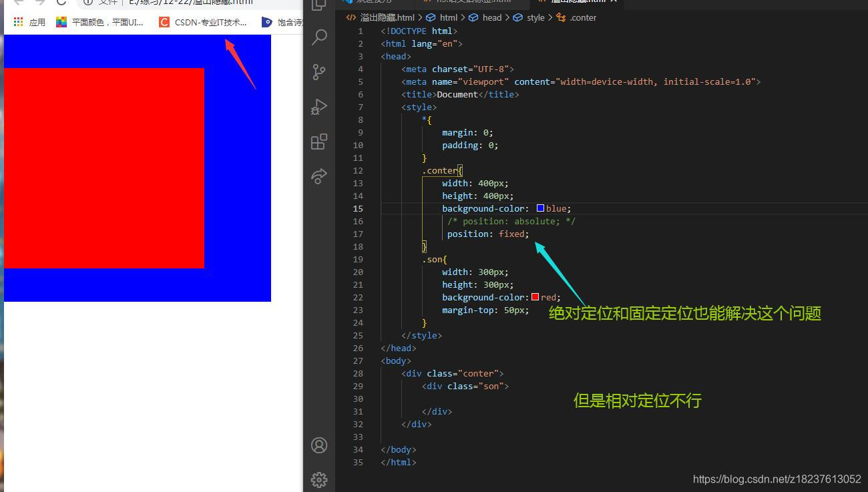
Task: Open the blue color swatch picker
Action: click(x=540, y=208)
